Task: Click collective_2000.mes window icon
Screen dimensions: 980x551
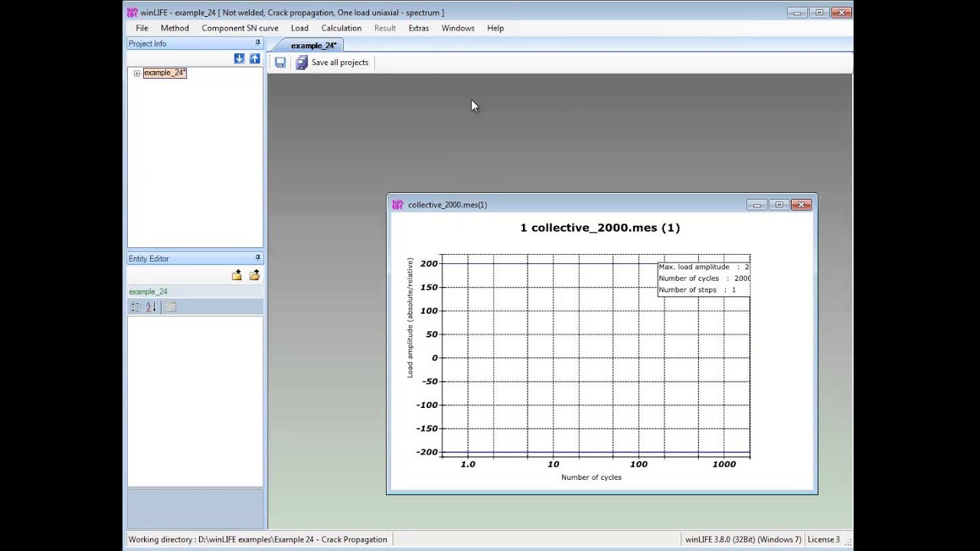Action: pyautogui.click(x=397, y=204)
